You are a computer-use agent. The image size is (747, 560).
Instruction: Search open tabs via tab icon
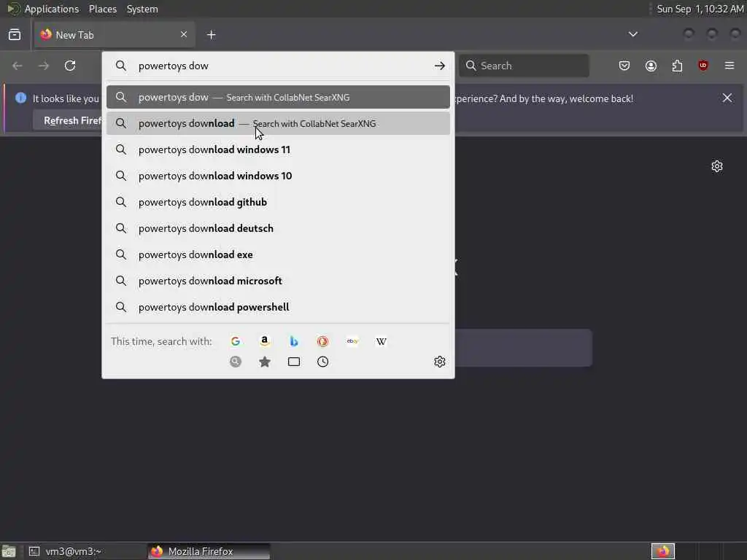coord(294,362)
